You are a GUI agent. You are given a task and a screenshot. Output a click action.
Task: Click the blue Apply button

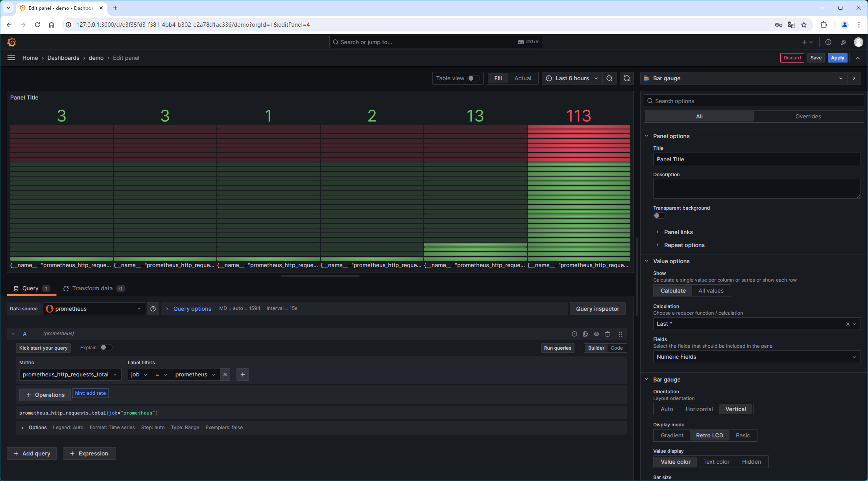(x=837, y=58)
